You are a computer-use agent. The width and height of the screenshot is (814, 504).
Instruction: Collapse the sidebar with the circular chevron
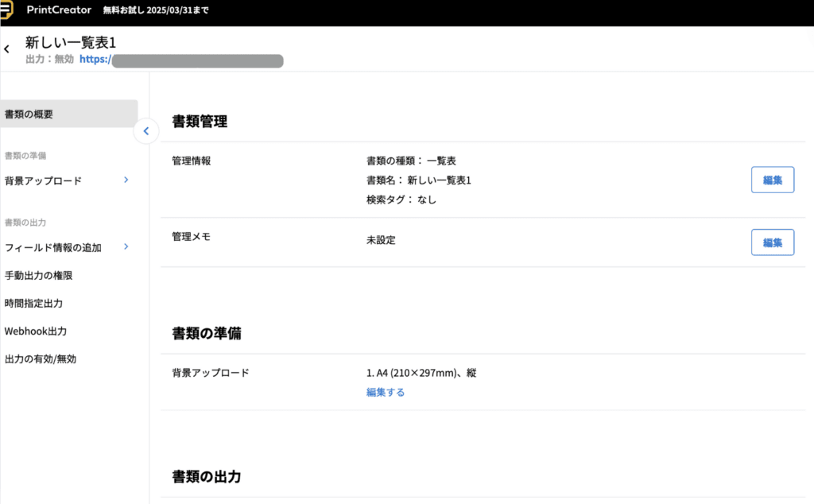point(146,131)
